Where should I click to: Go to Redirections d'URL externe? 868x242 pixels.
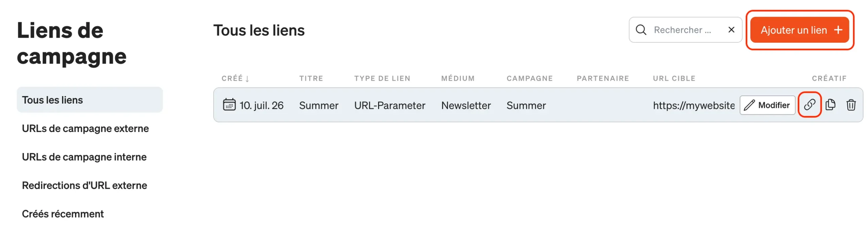pos(84,185)
